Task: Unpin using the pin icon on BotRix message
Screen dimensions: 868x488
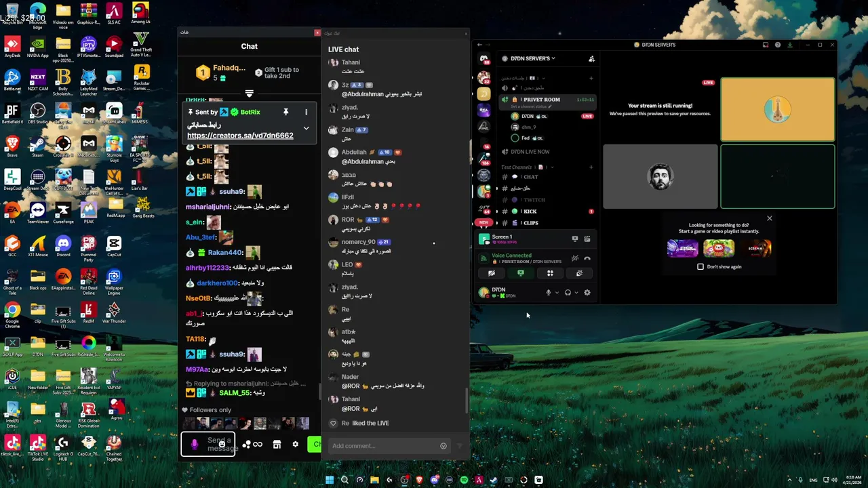Action: click(x=285, y=112)
